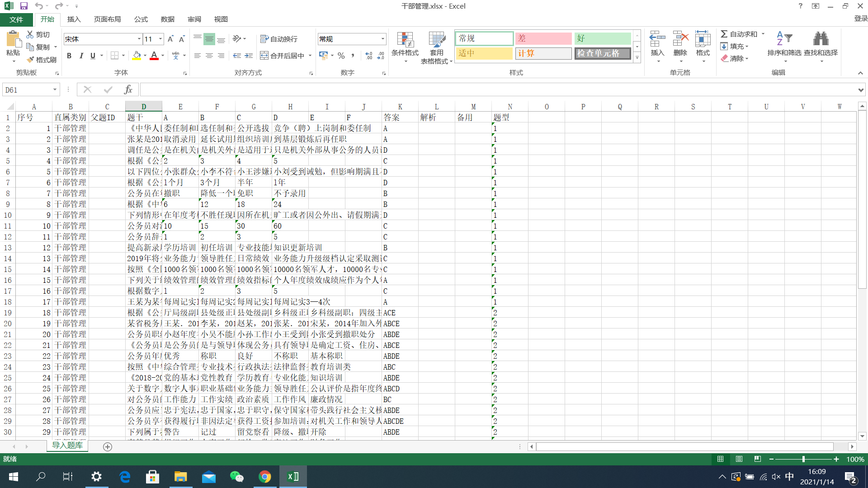Switch to Page Layout view icon

click(x=739, y=459)
